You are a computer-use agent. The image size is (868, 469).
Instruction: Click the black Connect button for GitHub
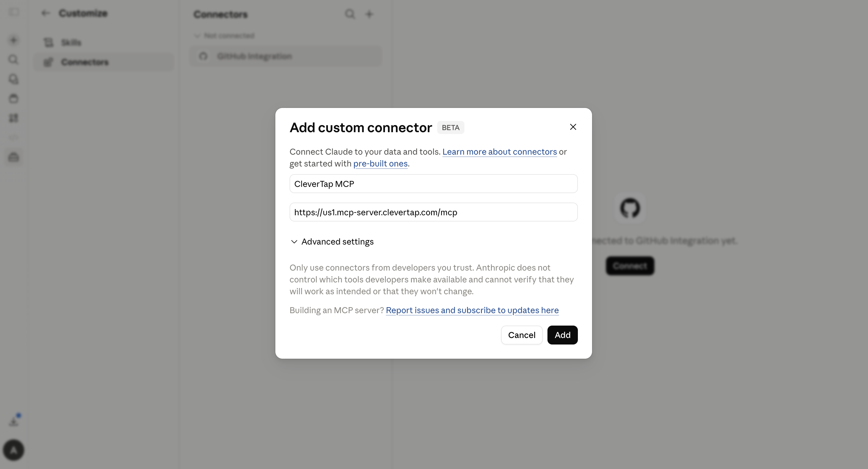(x=630, y=266)
